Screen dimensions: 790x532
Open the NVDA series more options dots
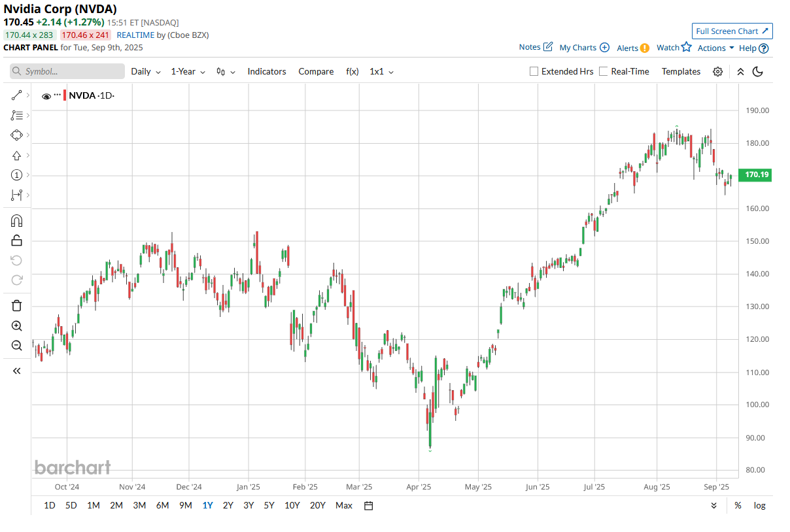point(58,95)
